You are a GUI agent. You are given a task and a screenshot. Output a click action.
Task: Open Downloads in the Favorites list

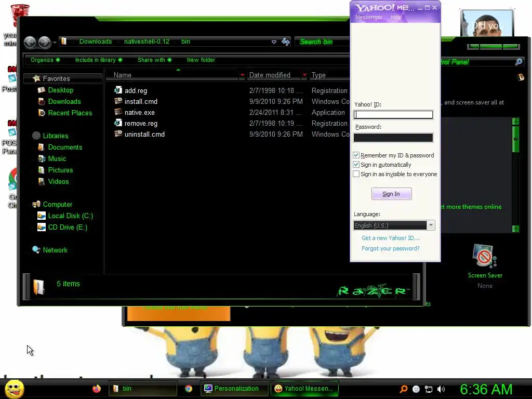click(x=64, y=101)
